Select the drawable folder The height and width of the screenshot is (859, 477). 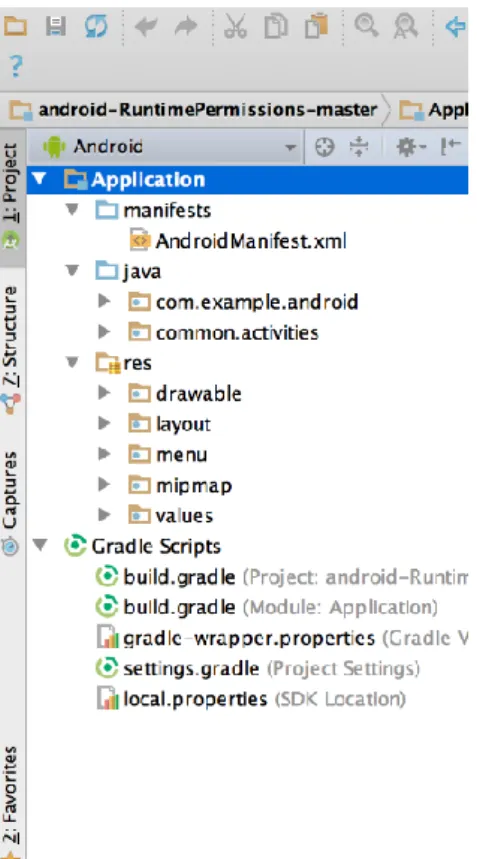(185, 394)
